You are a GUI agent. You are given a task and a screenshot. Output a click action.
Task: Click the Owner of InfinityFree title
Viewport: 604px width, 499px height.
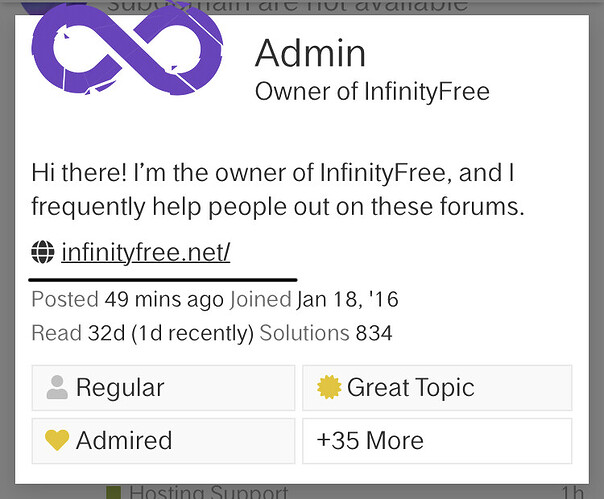coord(372,92)
